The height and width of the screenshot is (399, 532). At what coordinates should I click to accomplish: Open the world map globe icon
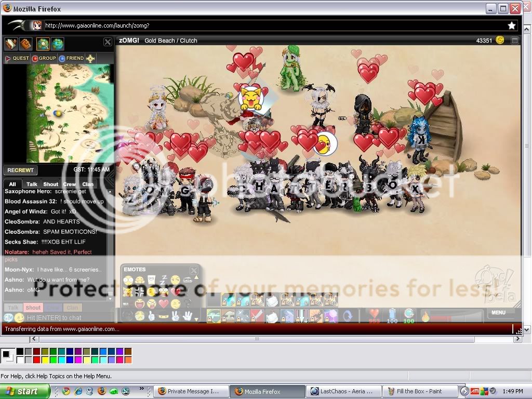(x=57, y=44)
